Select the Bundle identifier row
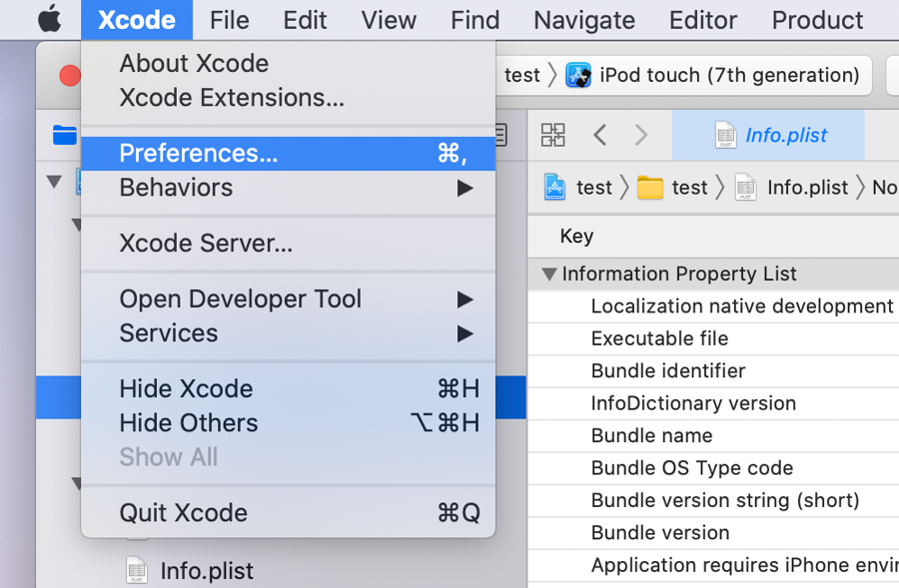This screenshot has width=899, height=588. coord(667,371)
